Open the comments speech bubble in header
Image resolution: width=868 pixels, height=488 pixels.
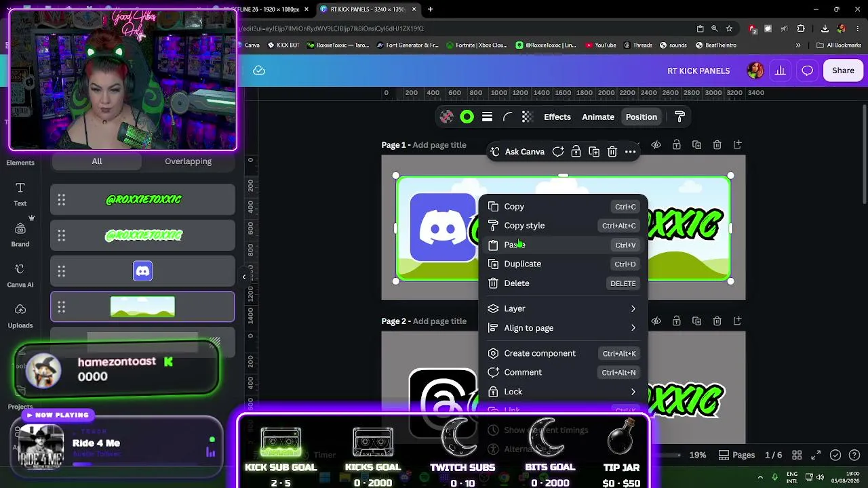click(x=807, y=70)
